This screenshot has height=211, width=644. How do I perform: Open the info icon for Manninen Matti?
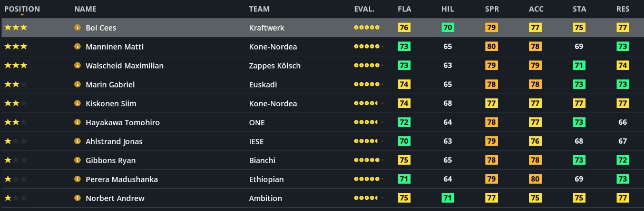click(x=77, y=47)
